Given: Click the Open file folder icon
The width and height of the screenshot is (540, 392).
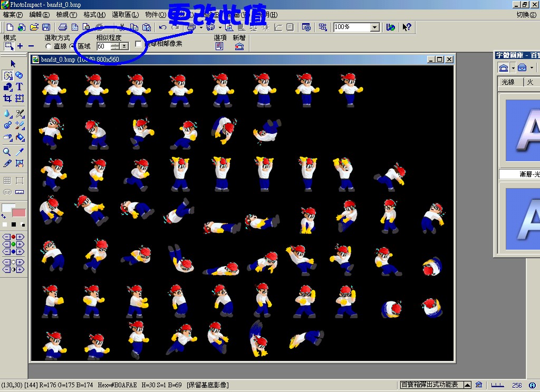Looking at the screenshot, I should [x=34, y=27].
